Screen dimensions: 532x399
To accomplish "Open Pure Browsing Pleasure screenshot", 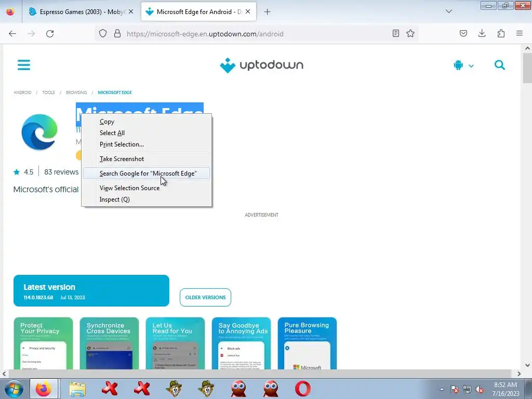I will [308, 343].
